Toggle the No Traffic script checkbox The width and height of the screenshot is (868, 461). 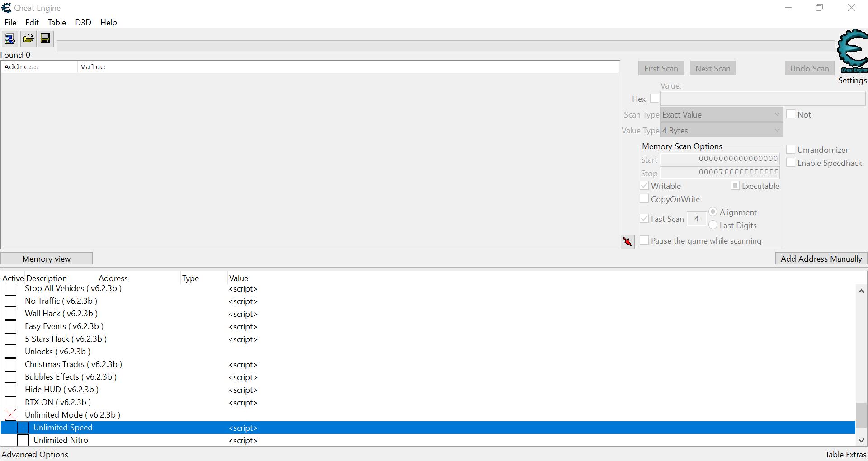[x=10, y=301]
